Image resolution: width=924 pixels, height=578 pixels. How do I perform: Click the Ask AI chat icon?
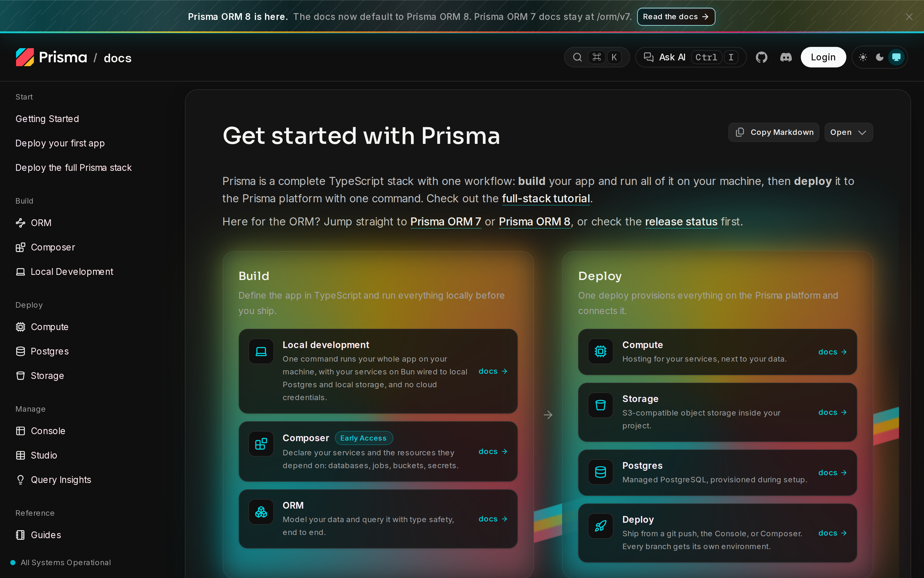(648, 57)
